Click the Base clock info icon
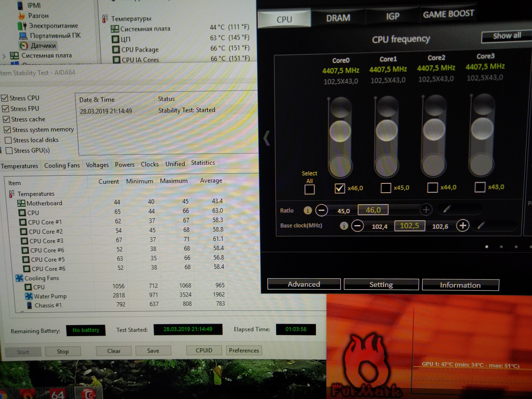Viewport: 532px width, 399px height. (x=344, y=226)
